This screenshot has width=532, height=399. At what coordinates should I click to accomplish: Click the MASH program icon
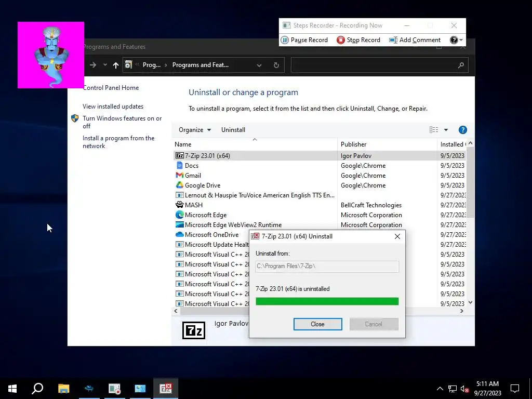pyautogui.click(x=179, y=205)
